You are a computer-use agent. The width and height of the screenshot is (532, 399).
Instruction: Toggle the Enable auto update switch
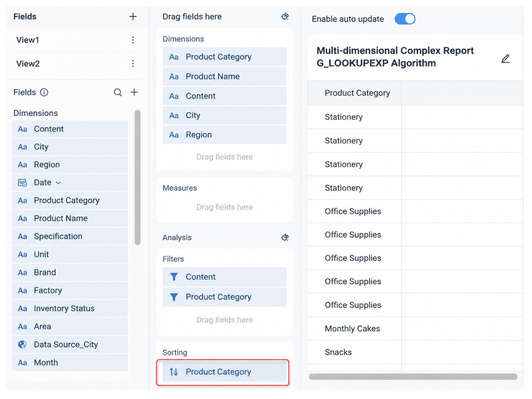click(x=405, y=19)
